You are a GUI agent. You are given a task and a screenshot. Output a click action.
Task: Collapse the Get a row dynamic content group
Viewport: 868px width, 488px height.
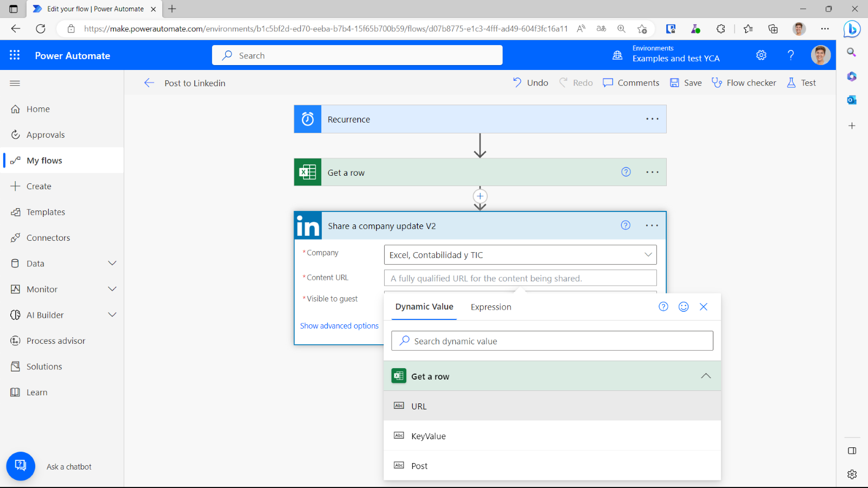click(706, 376)
